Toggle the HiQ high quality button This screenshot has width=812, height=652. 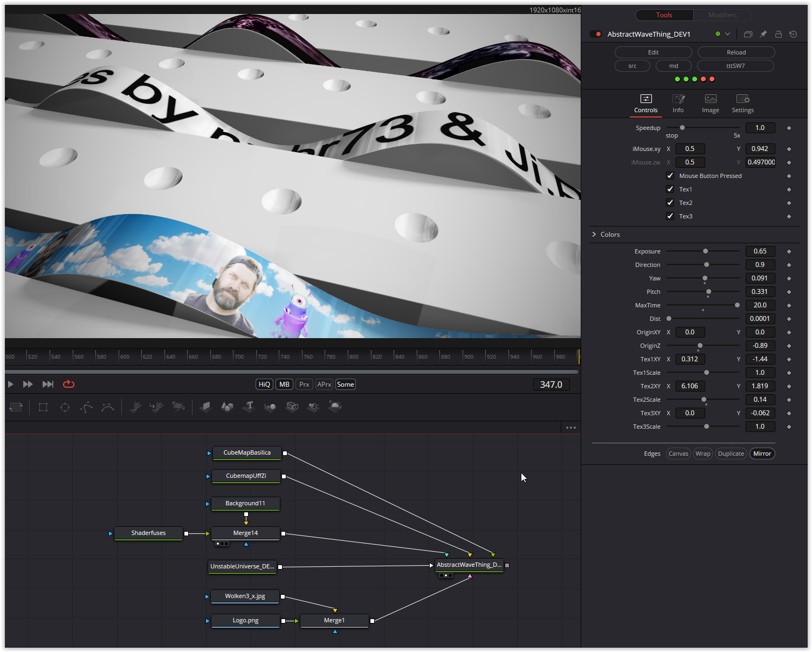point(264,385)
